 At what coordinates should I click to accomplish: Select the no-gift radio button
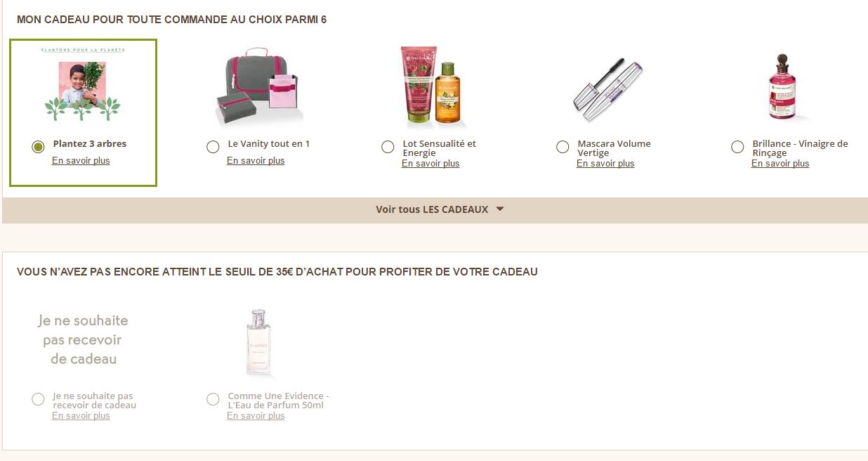click(38, 399)
